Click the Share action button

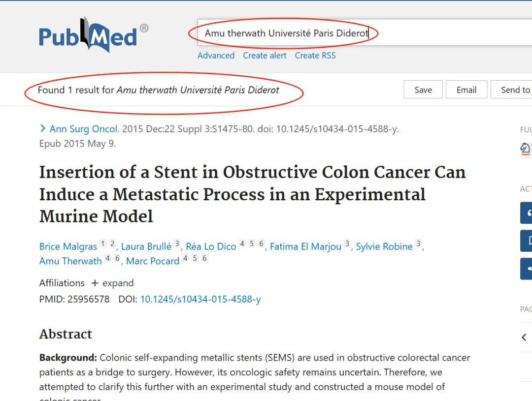click(x=526, y=269)
